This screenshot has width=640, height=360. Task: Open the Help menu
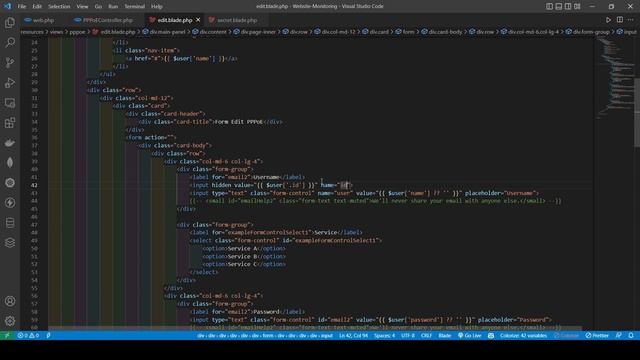coord(157,7)
